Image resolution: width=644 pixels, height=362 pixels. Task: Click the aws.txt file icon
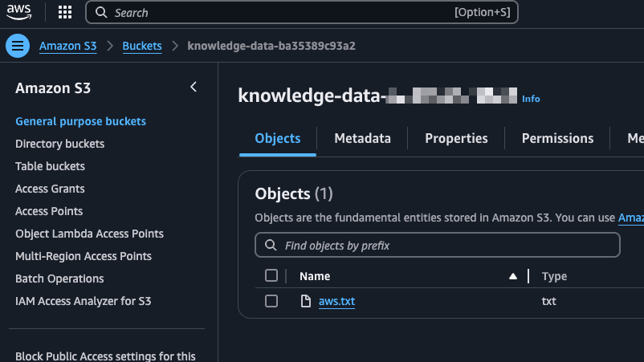point(306,301)
